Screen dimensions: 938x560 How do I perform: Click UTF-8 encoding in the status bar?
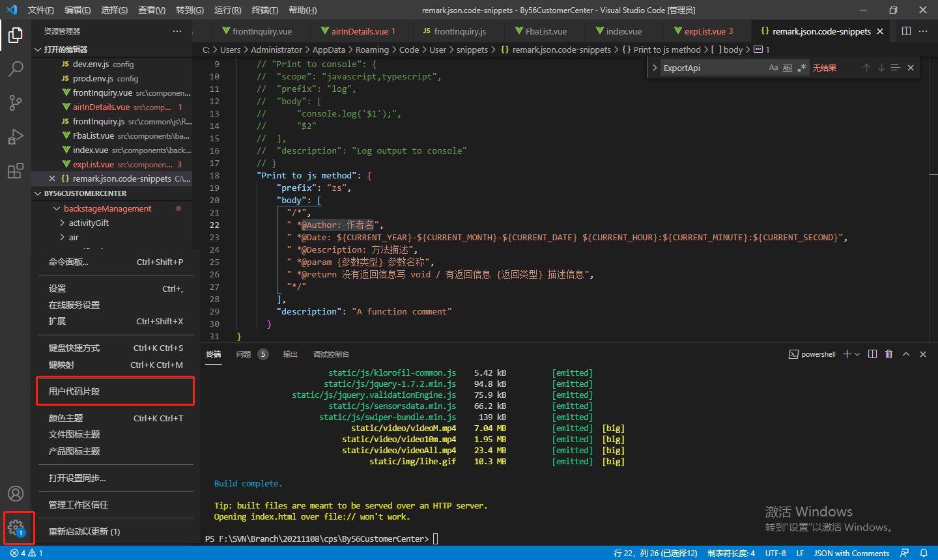click(775, 552)
